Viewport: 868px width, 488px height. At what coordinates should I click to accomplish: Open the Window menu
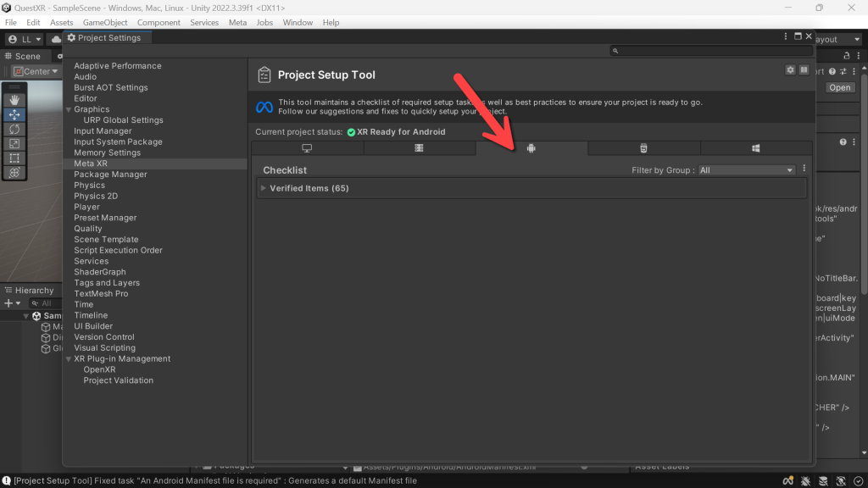(298, 23)
